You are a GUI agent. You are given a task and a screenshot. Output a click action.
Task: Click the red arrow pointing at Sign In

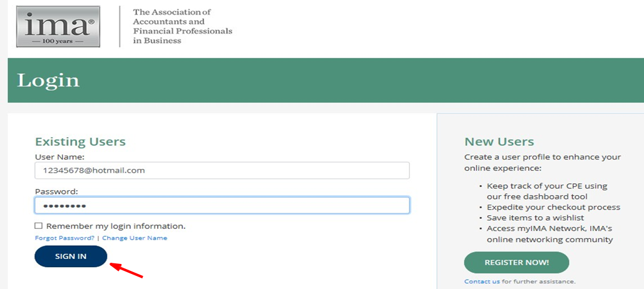(x=126, y=271)
